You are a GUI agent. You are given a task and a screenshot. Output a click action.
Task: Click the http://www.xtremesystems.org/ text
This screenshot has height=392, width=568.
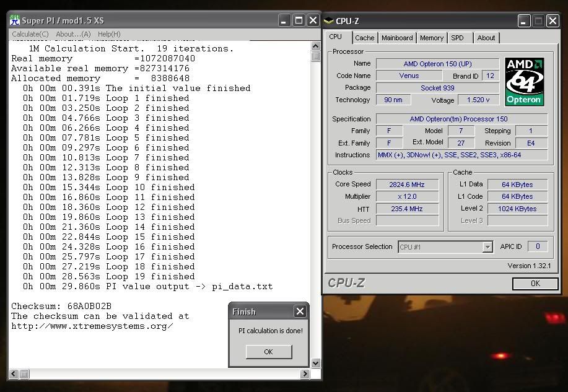92,326
